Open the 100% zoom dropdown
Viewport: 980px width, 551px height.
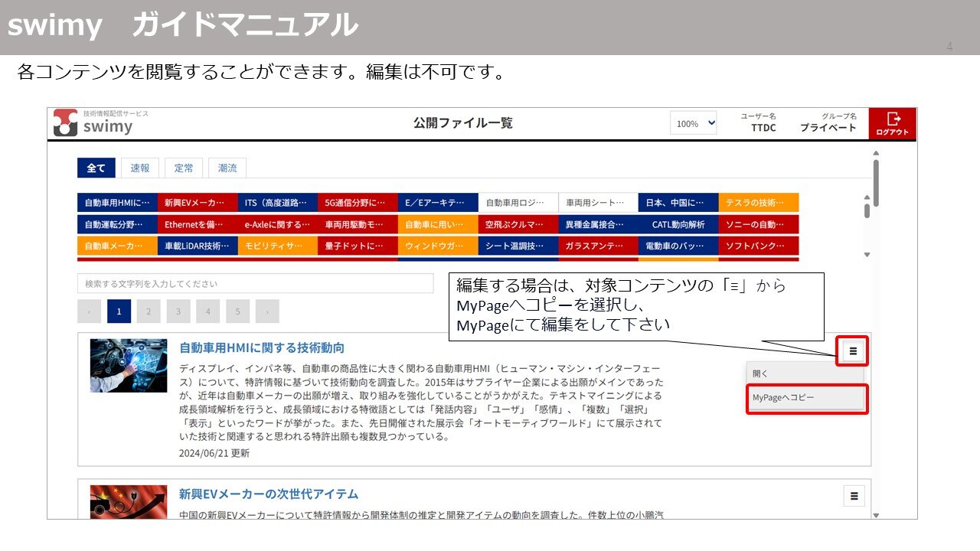[694, 122]
